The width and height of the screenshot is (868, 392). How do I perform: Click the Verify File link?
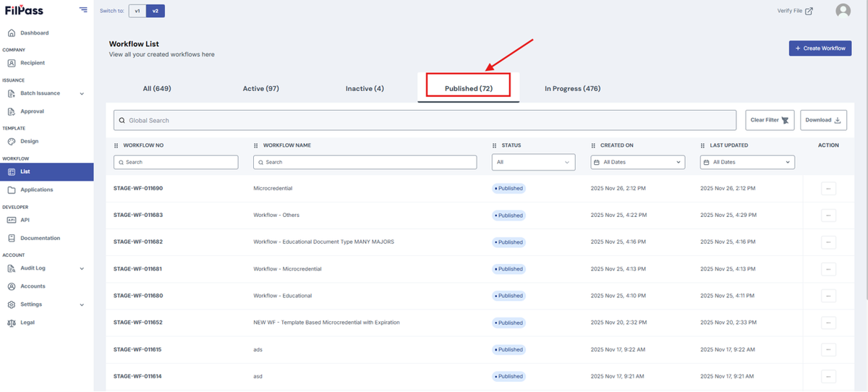[795, 11]
